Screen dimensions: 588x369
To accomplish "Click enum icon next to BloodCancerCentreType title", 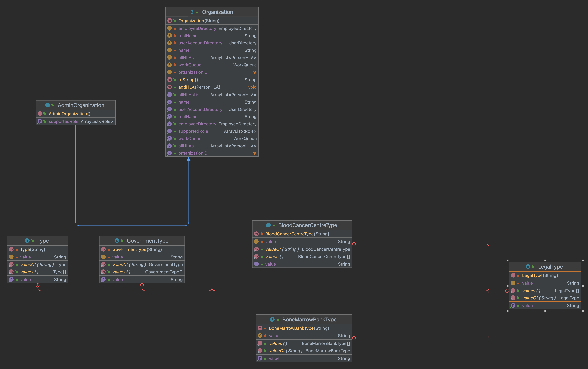I will click(x=268, y=225).
